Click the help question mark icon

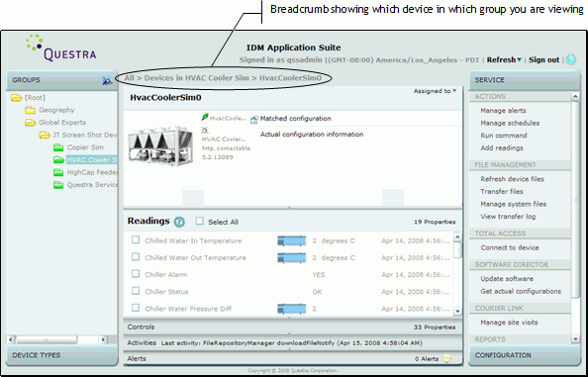tap(571, 60)
